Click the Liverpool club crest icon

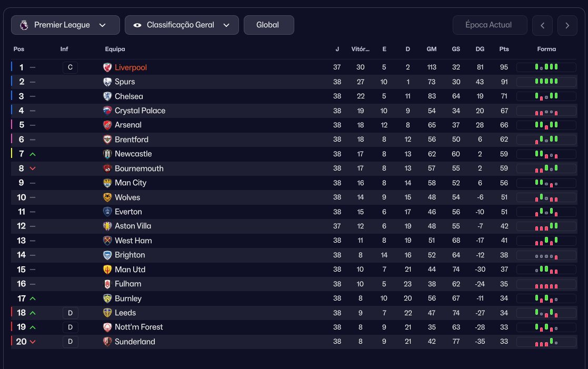pyautogui.click(x=107, y=67)
